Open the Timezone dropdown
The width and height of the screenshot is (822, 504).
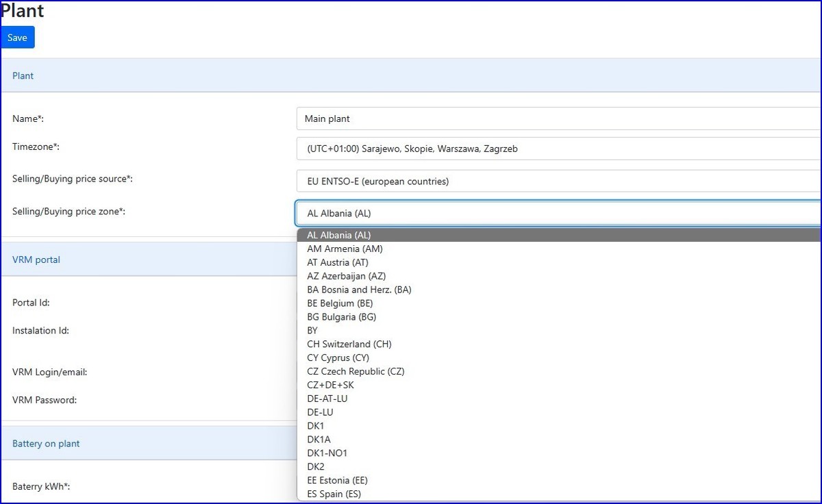pyautogui.click(x=558, y=149)
